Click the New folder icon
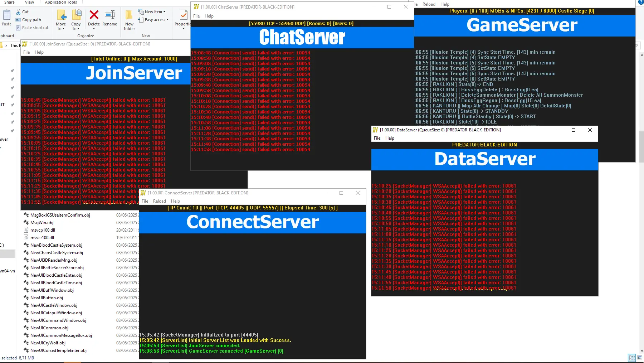The image size is (644, 363). pyautogui.click(x=129, y=15)
